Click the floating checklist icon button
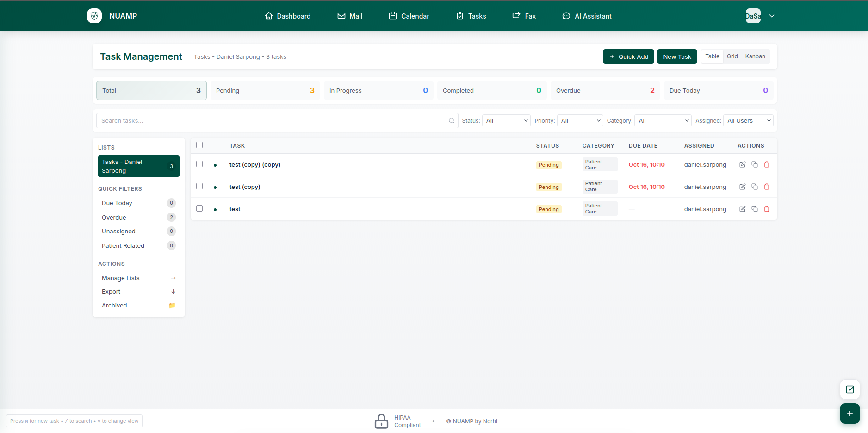868x433 pixels. pos(850,389)
